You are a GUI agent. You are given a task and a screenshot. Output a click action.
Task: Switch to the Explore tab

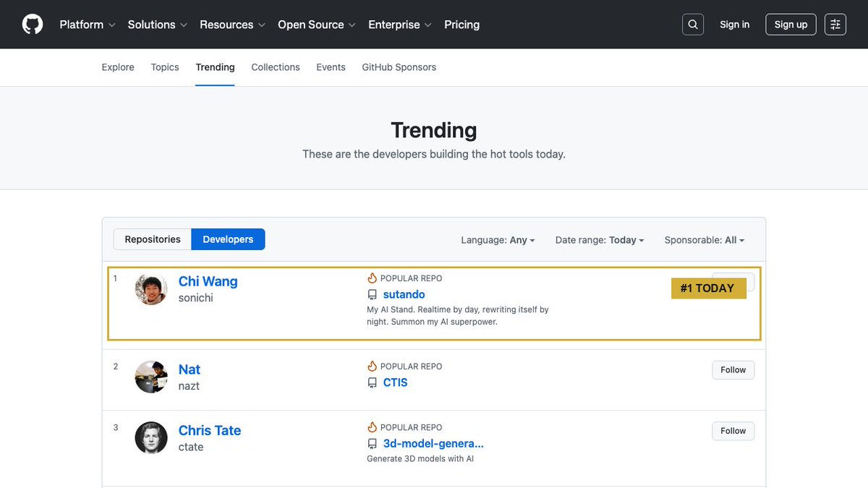tap(118, 67)
